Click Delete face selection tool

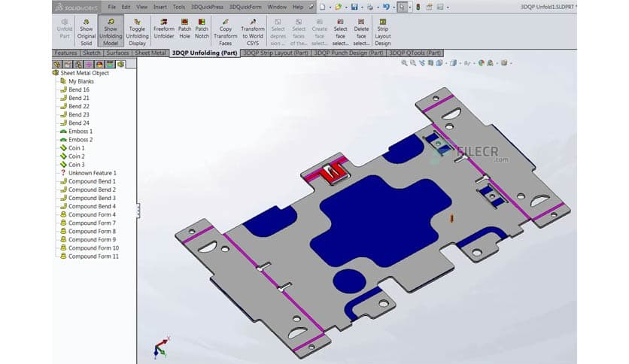click(x=361, y=32)
